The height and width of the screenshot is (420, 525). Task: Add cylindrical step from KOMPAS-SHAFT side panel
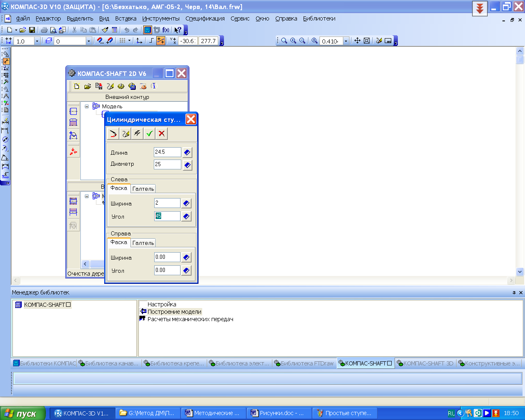[x=73, y=112]
